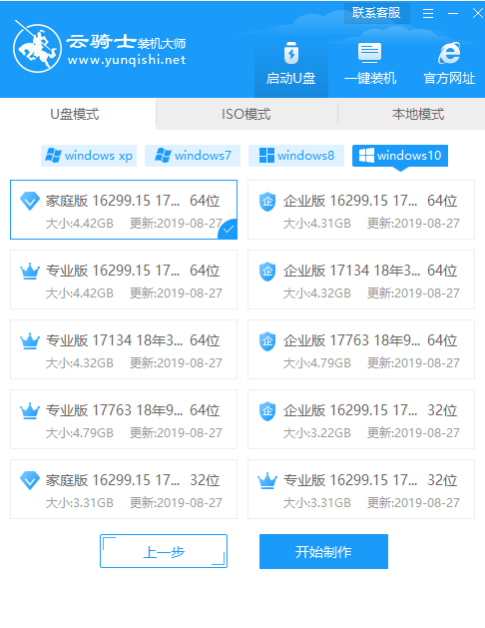485x628 pixels.
Task: Switch to 本地模式 tab
Action: pyautogui.click(x=418, y=115)
